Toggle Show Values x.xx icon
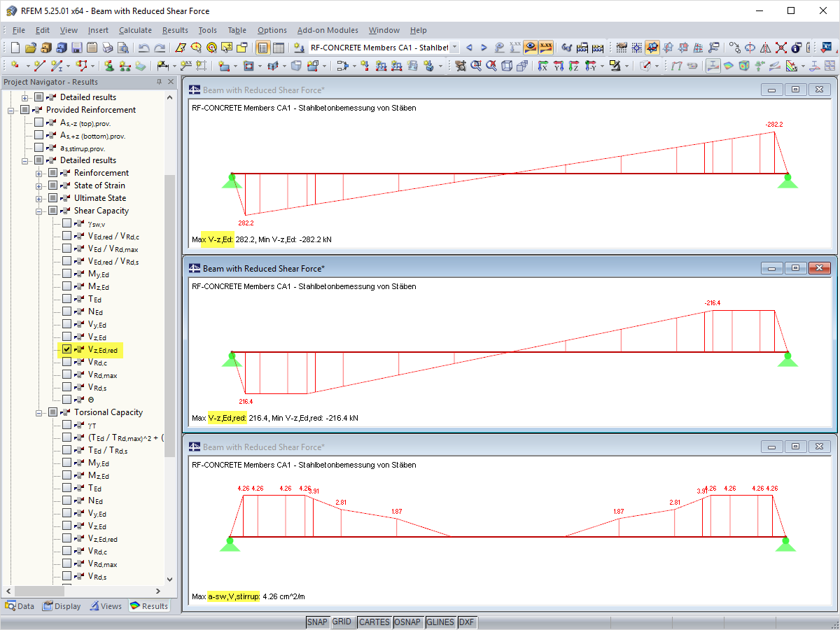 546,48
